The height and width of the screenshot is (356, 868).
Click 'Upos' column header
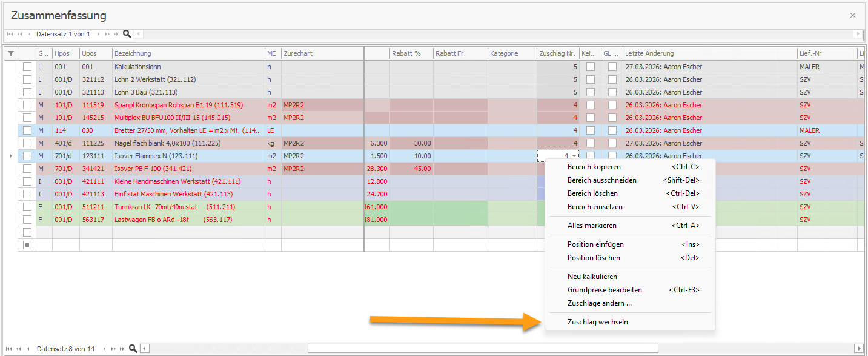click(x=96, y=53)
